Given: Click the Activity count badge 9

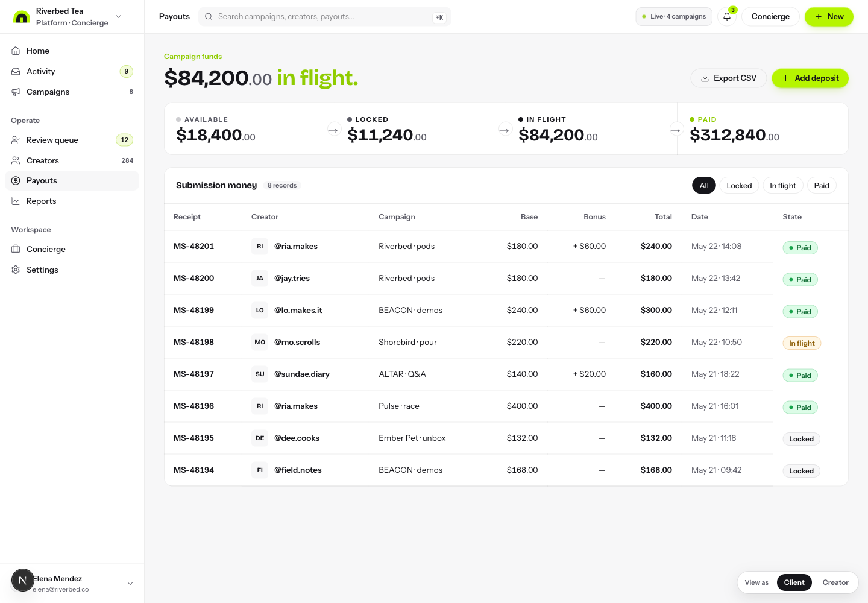Looking at the screenshot, I should [126, 71].
